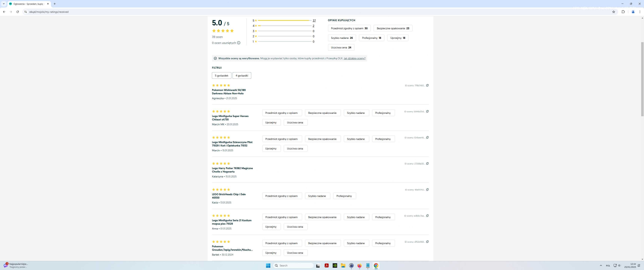Open LEGO BrickHeadz Chip i Dale title
This screenshot has width=644, height=270.
(229, 196)
